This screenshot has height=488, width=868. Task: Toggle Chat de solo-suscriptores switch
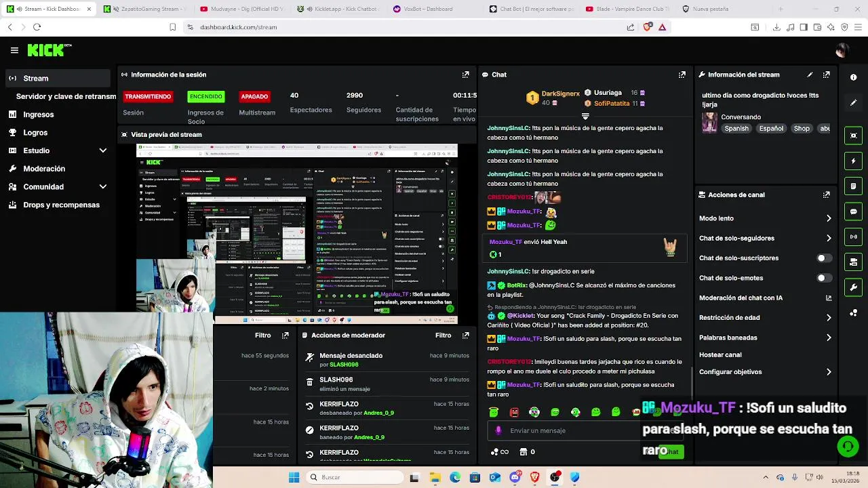(824, 258)
